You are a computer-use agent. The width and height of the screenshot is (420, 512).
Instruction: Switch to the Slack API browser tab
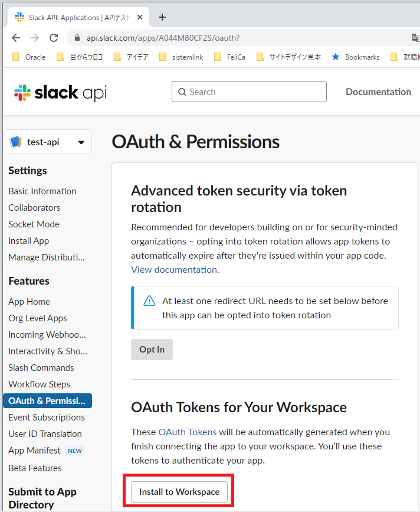tap(77, 17)
